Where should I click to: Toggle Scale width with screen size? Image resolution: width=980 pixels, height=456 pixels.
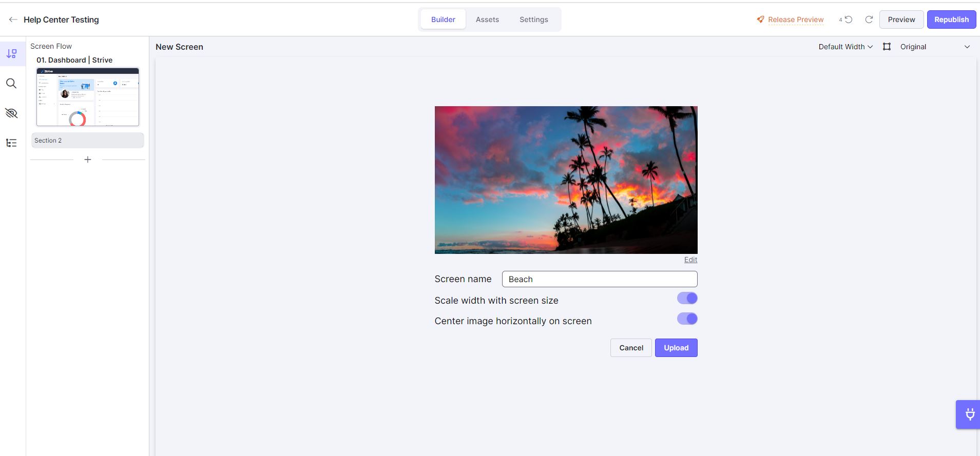687,298
